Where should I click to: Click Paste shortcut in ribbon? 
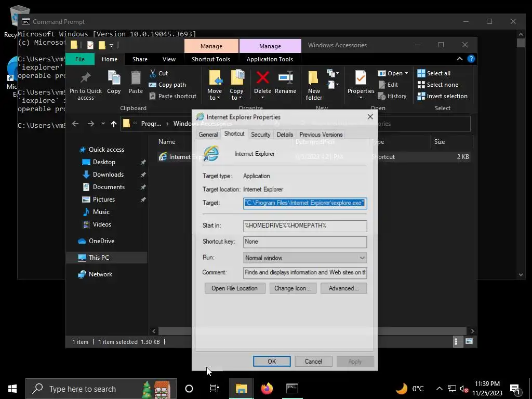click(x=172, y=96)
